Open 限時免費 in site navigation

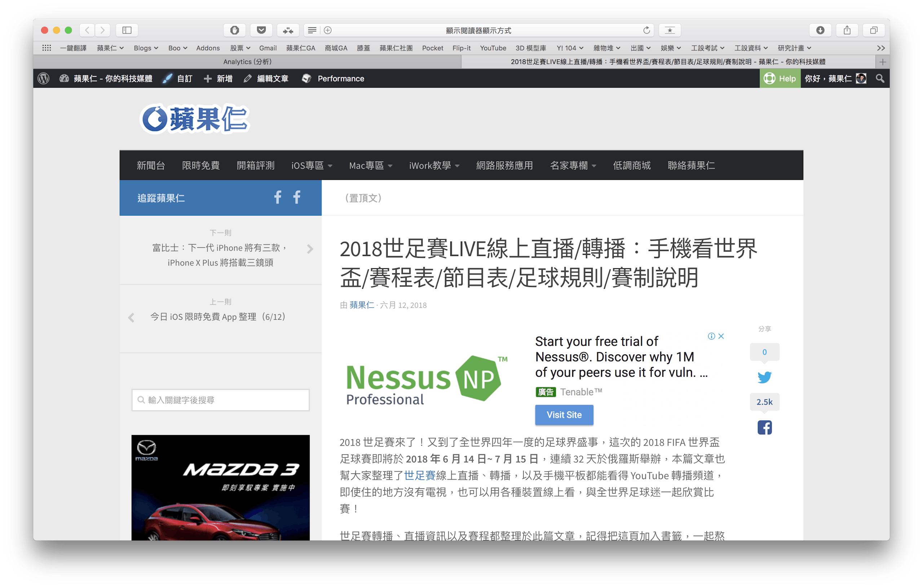point(201,165)
